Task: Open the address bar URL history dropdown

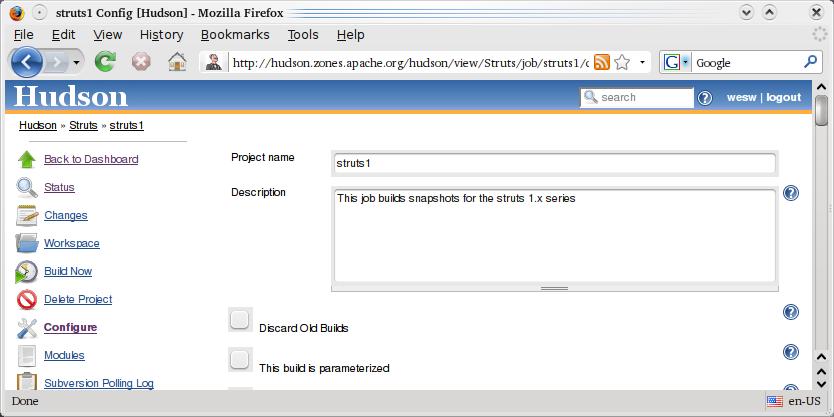Action: click(642, 63)
